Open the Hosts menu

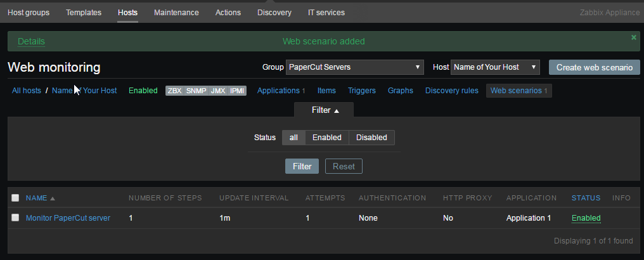click(x=128, y=13)
